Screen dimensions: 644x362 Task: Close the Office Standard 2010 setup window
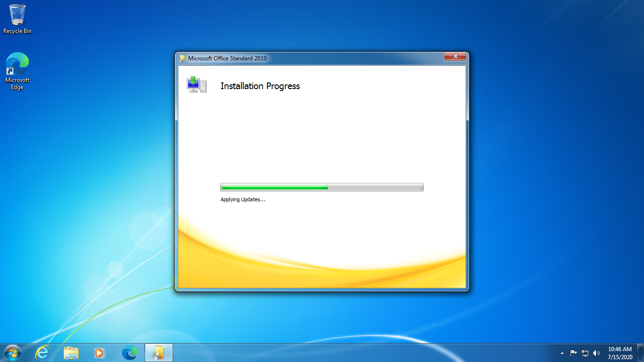pyautogui.click(x=455, y=57)
